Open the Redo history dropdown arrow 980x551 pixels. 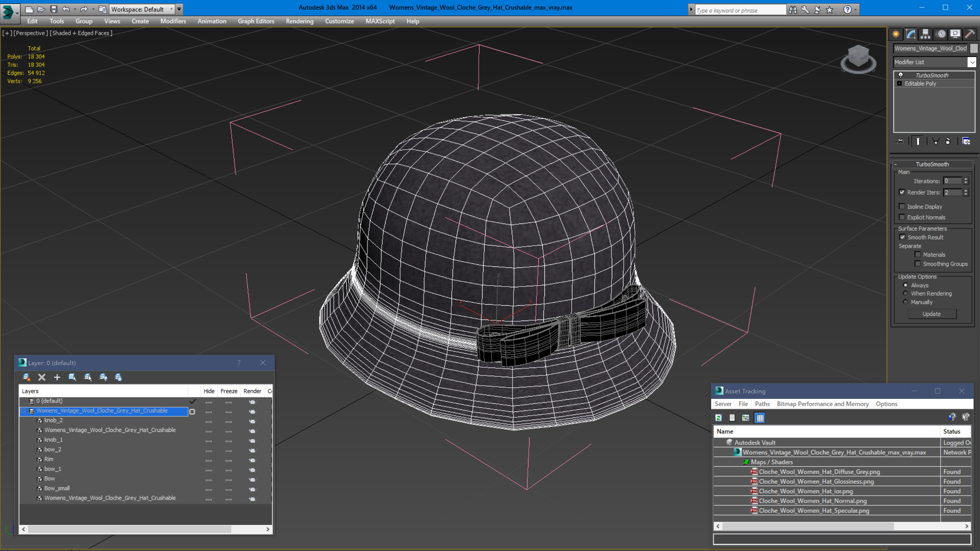click(x=93, y=9)
